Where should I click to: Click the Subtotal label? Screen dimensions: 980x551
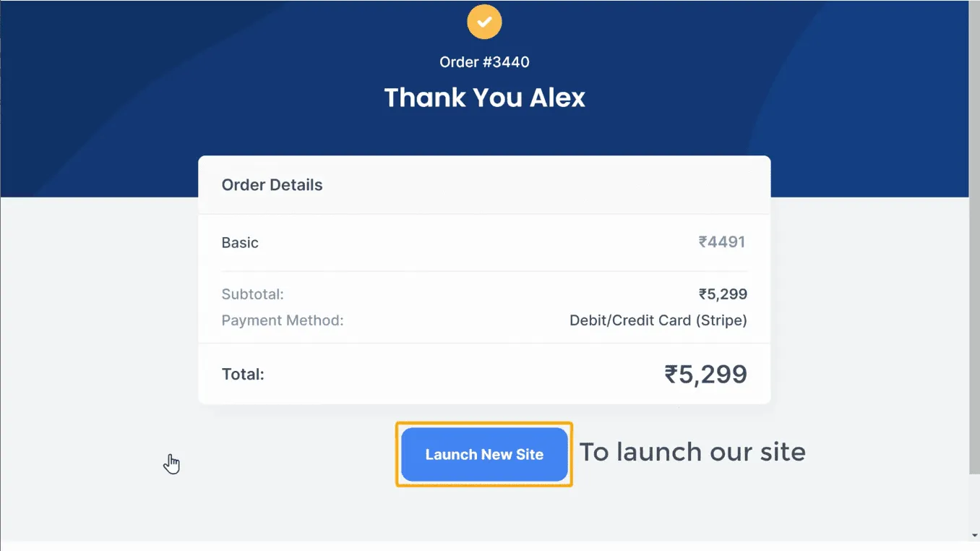point(252,294)
